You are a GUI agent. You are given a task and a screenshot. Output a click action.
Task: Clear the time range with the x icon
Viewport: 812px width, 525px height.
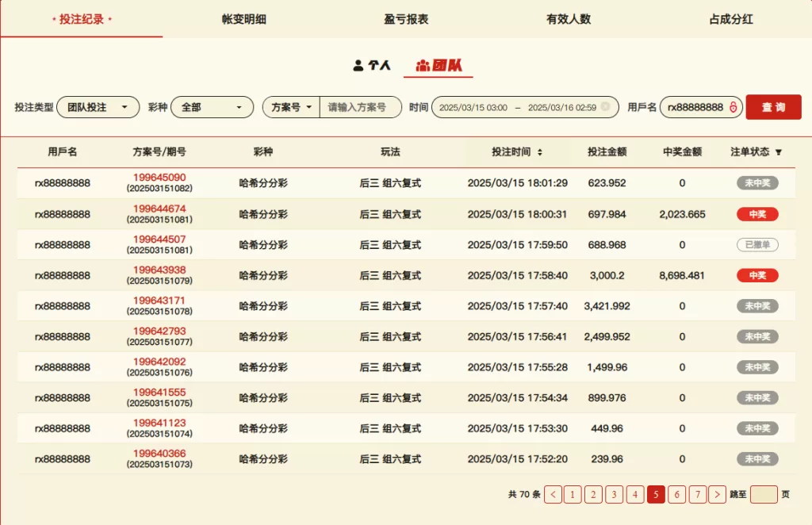(x=605, y=107)
